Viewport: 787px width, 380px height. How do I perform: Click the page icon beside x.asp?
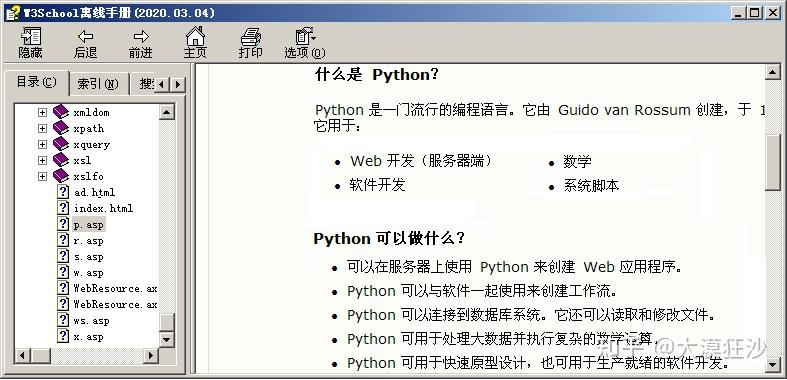point(63,336)
